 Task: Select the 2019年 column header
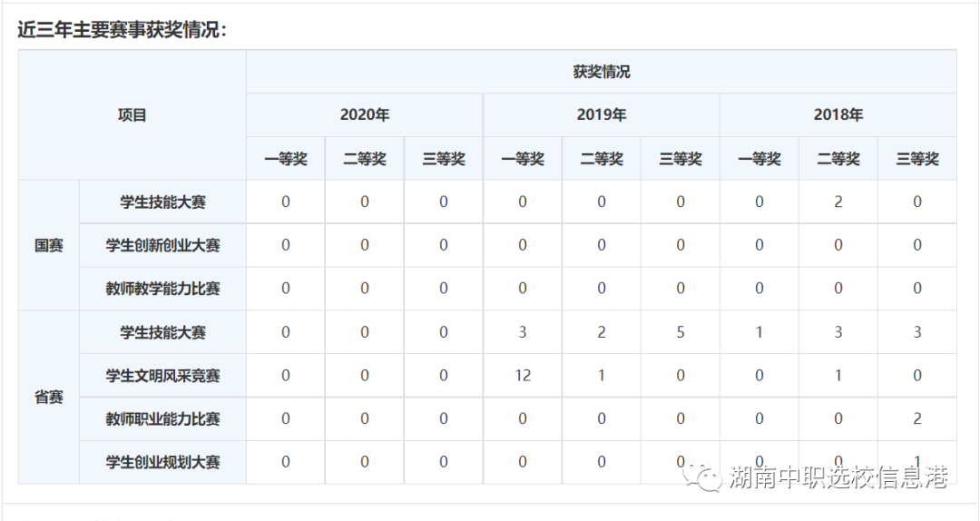[x=602, y=115]
